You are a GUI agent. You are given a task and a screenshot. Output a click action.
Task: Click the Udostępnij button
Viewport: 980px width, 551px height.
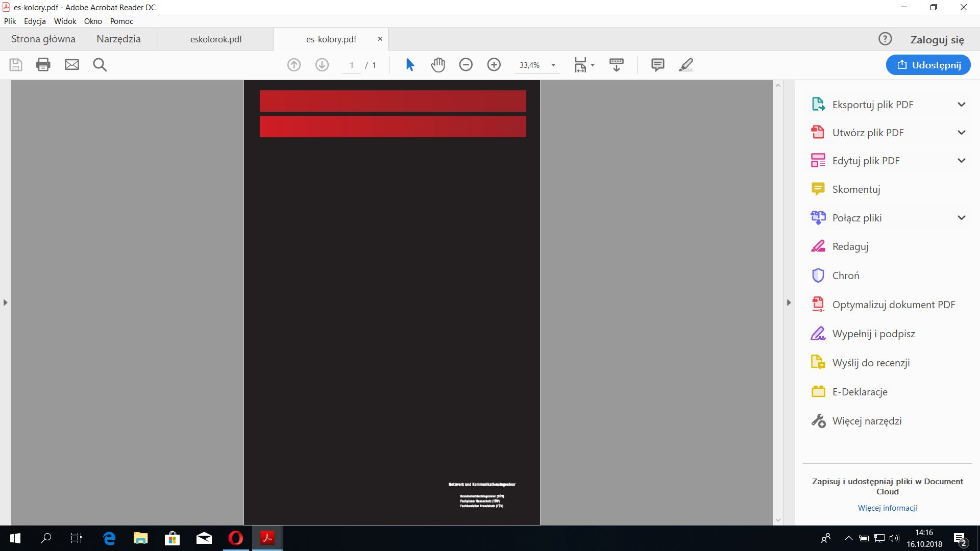point(928,65)
